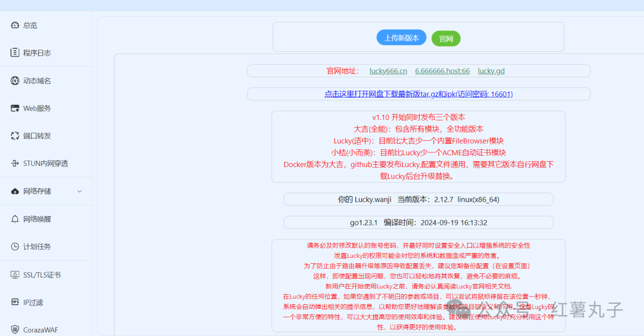Click the 小桔(小而美) version description line
The width and height of the screenshot is (644, 336).
(419, 153)
